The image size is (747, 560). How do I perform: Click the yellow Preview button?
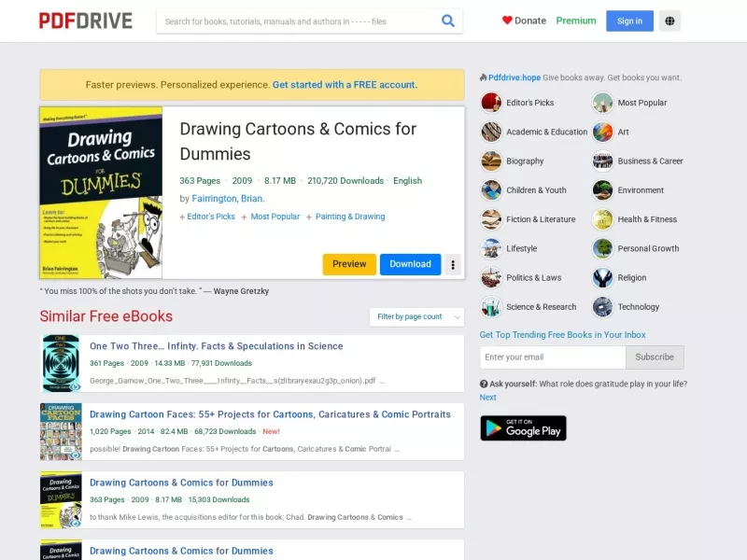349,264
